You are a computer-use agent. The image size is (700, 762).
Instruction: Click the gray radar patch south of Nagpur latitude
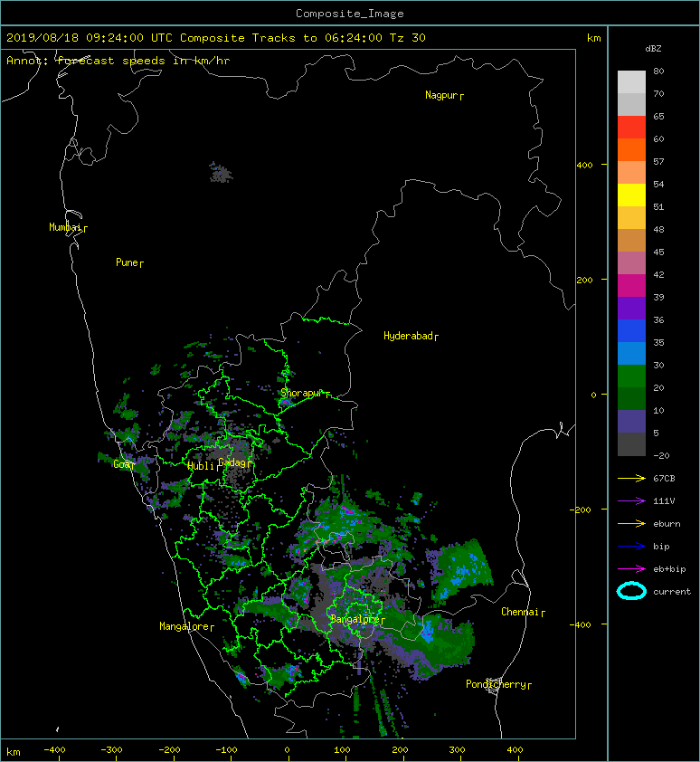221,173
